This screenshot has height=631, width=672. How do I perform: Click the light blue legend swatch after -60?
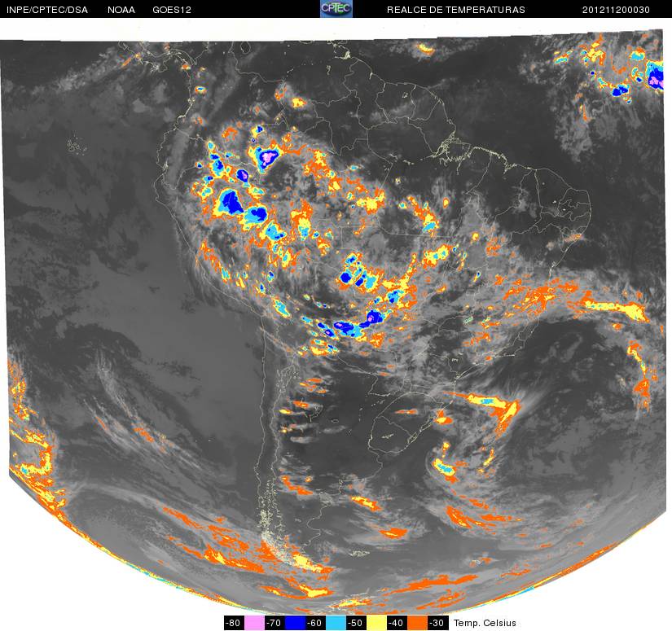coord(336,623)
